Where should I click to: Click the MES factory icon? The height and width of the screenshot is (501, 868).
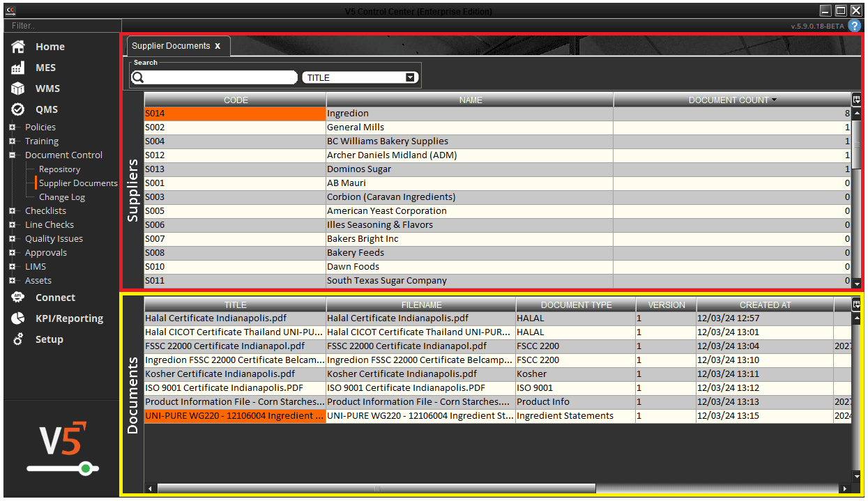(x=18, y=68)
